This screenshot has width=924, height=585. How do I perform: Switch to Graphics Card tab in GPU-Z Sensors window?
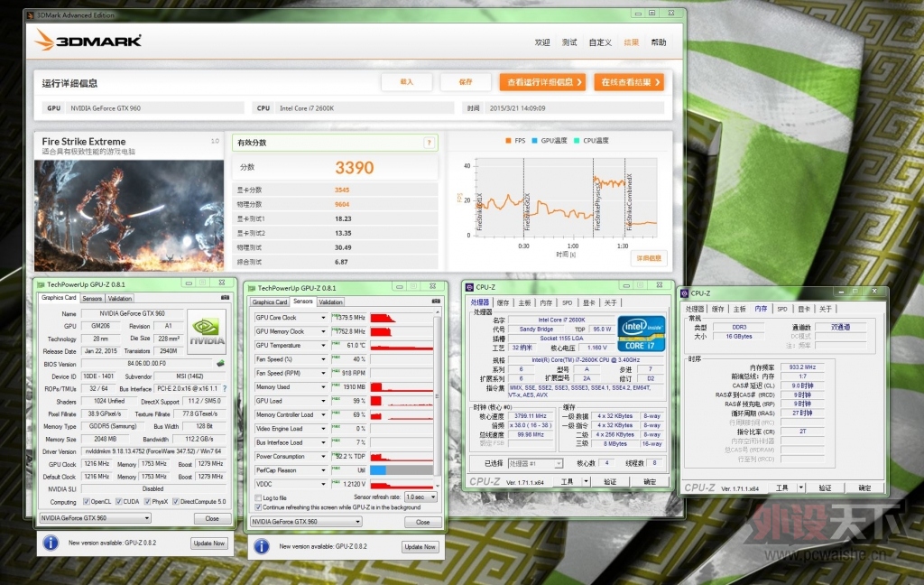click(x=270, y=302)
